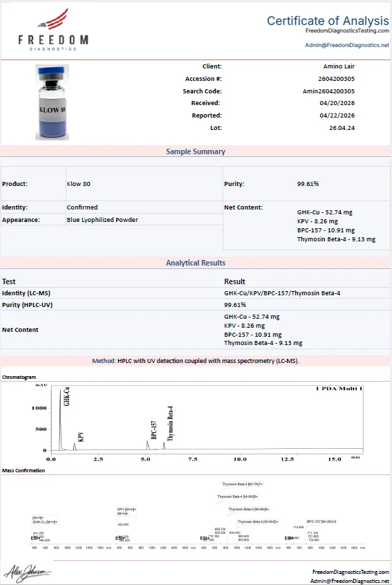This screenshot has width=392, height=585.
Task: Click the 99.61% purity value in summary
Action: (308, 183)
